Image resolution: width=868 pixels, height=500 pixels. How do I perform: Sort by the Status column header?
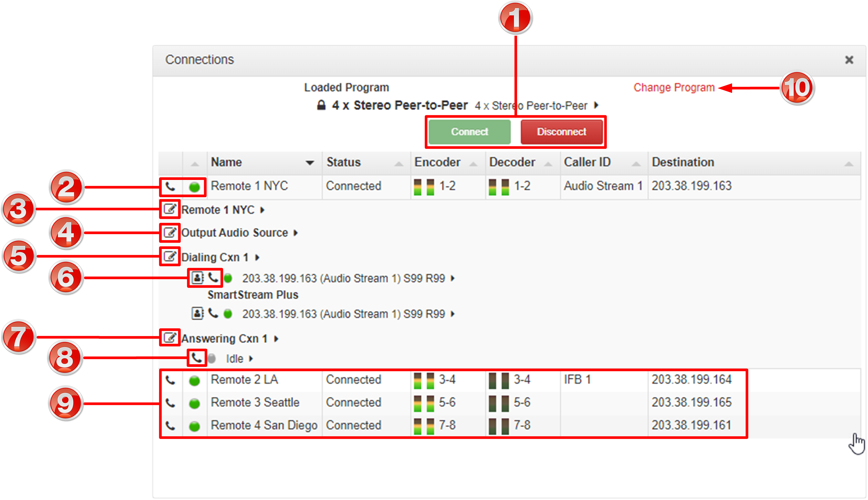coord(344,162)
